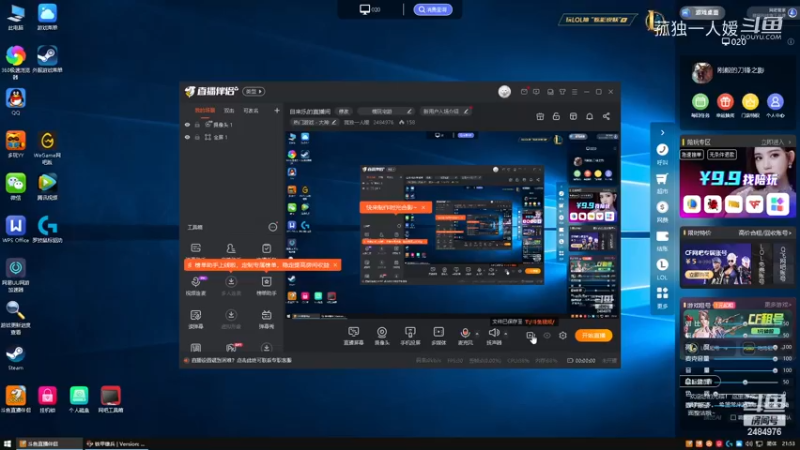
Task: Open the hamburger menu in companion title bar
Action: [x=574, y=92]
